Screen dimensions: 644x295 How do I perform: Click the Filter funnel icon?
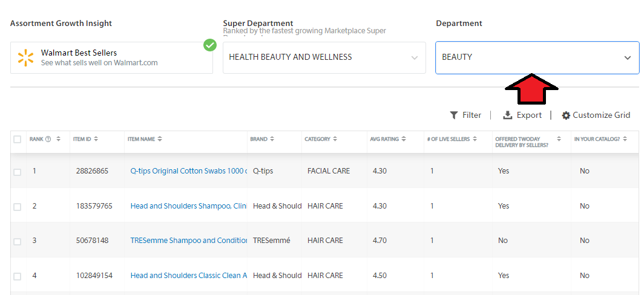pyautogui.click(x=454, y=115)
